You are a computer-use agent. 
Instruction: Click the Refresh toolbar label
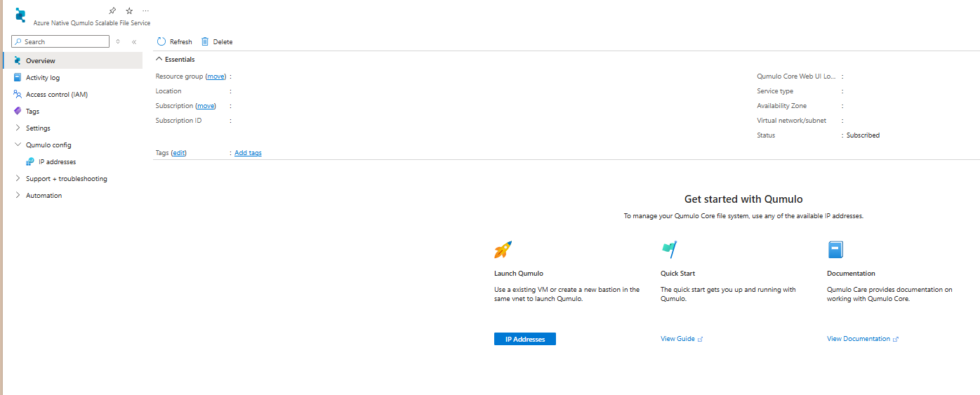[180, 42]
